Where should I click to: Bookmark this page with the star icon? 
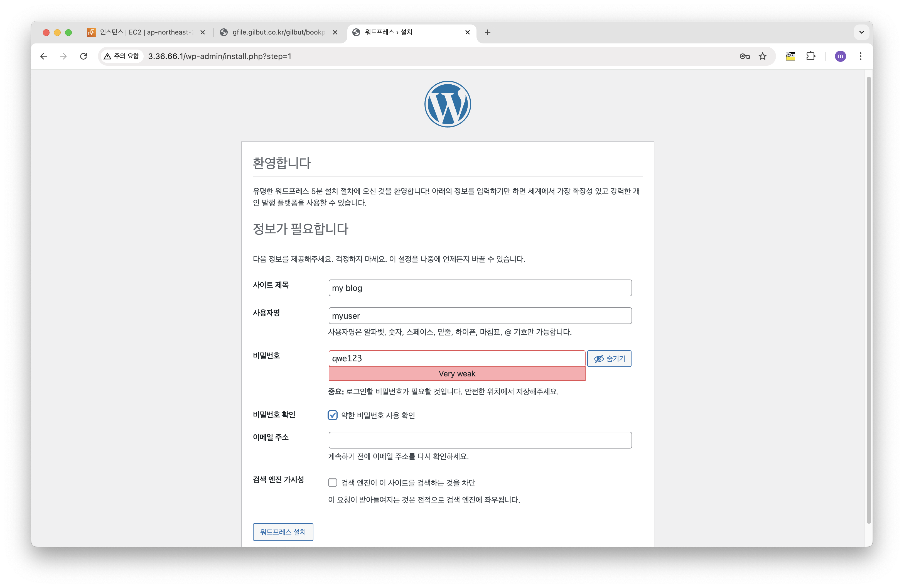pos(763,56)
